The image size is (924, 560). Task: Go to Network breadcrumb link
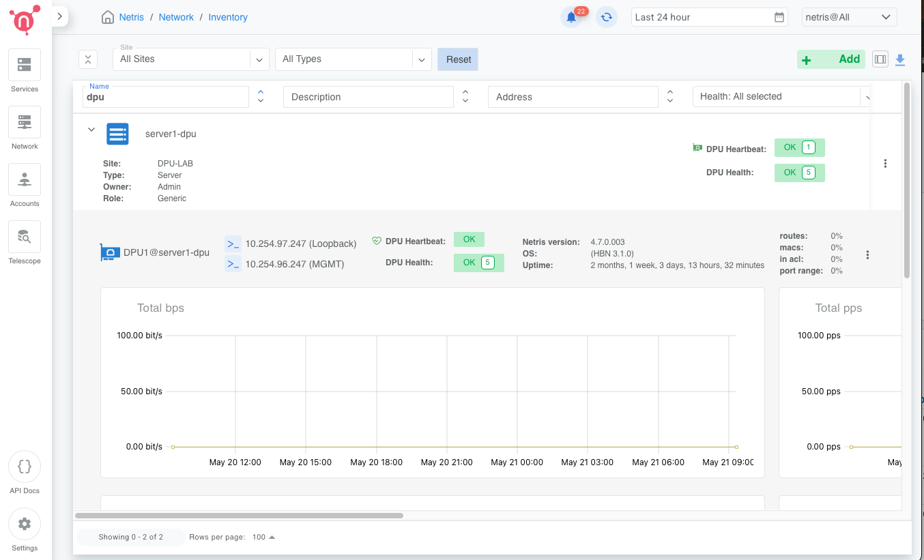point(176,17)
